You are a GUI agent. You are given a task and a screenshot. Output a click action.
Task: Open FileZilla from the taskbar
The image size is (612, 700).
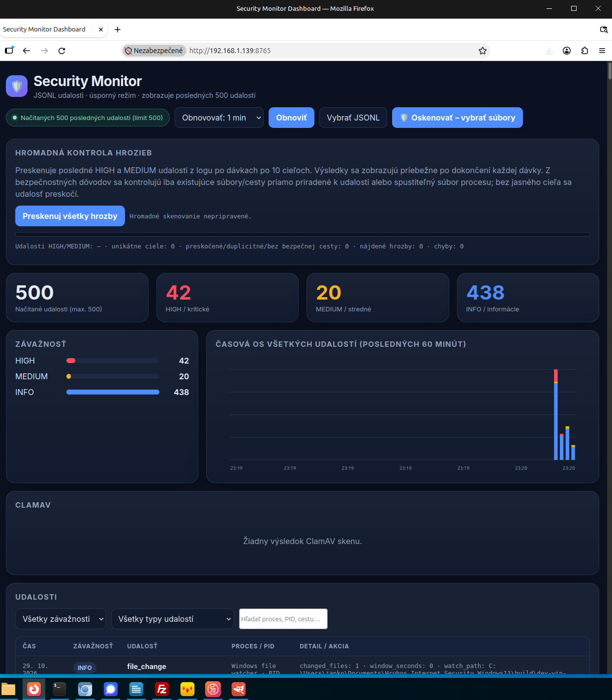[162, 689]
